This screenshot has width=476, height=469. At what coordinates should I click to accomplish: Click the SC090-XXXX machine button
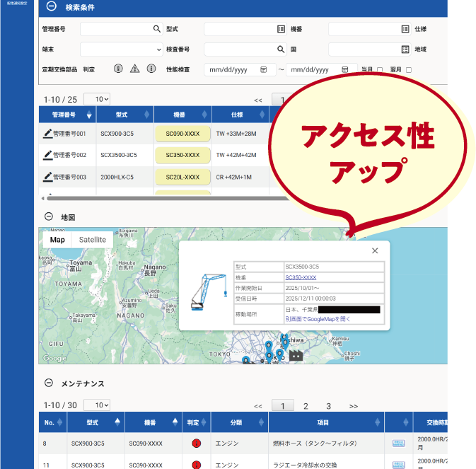(182, 134)
